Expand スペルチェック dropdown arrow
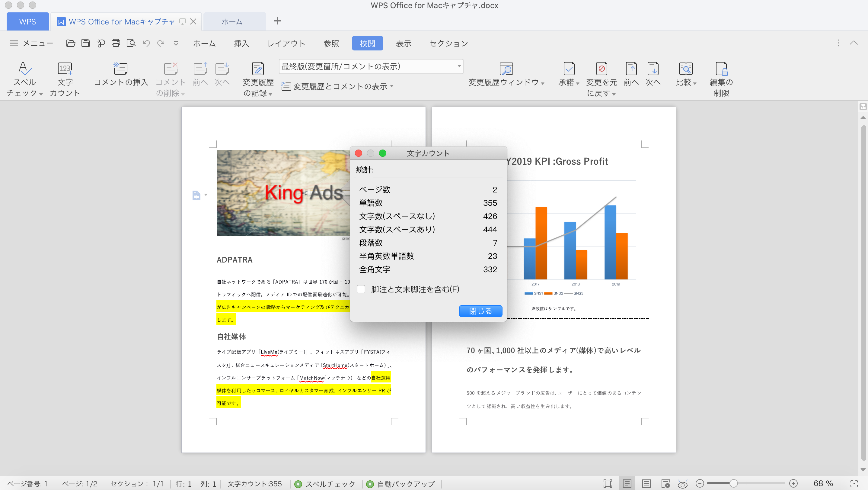The image size is (868, 490). [41, 94]
